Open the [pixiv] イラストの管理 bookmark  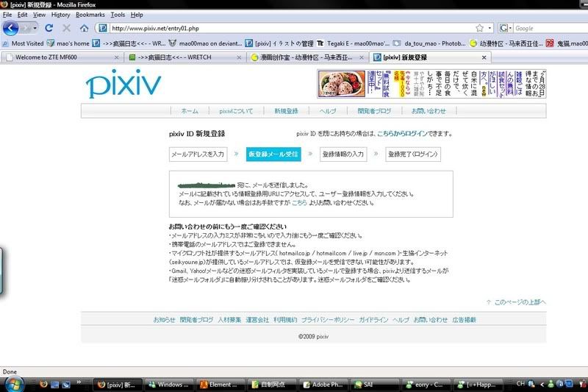[279, 43]
